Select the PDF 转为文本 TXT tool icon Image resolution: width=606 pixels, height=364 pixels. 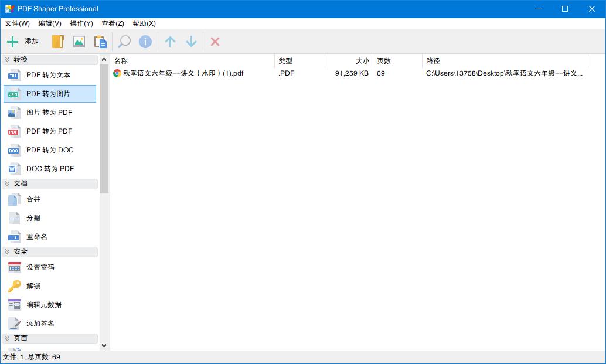pos(13,75)
